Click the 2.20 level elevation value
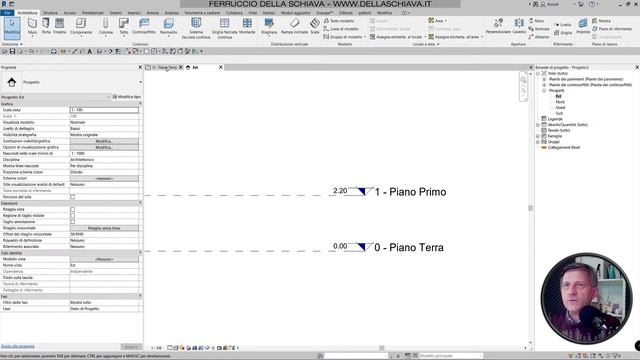This screenshot has height=360, width=640. pyautogui.click(x=340, y=191)
